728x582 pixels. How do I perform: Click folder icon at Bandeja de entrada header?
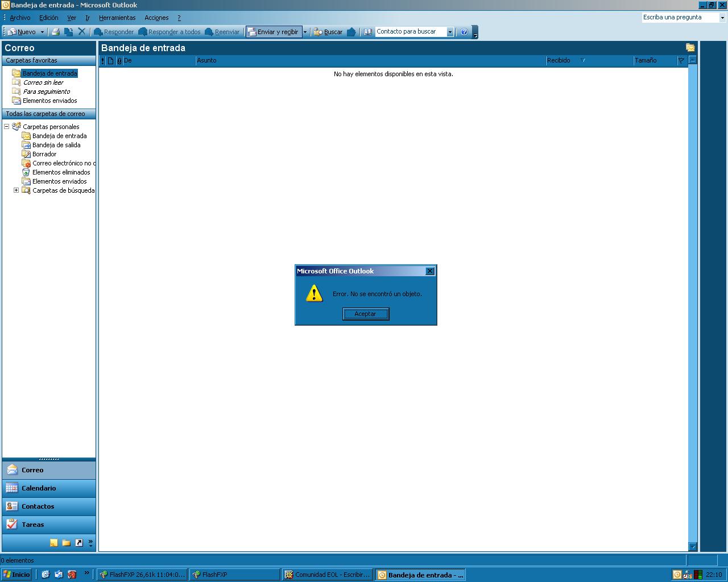point(690,48)
